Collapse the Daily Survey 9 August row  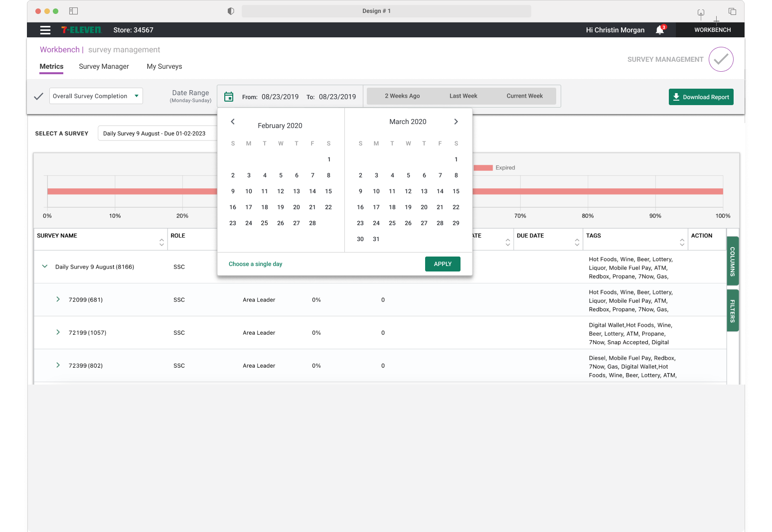tap(45, 266)
